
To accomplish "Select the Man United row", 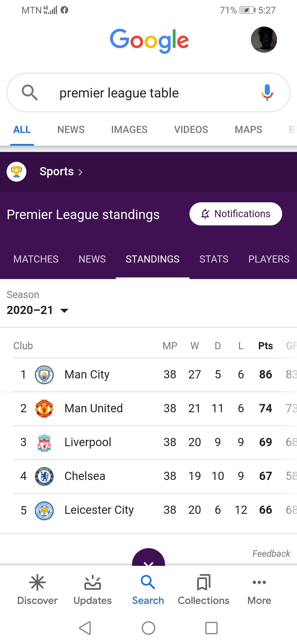I will coord(148,408).
